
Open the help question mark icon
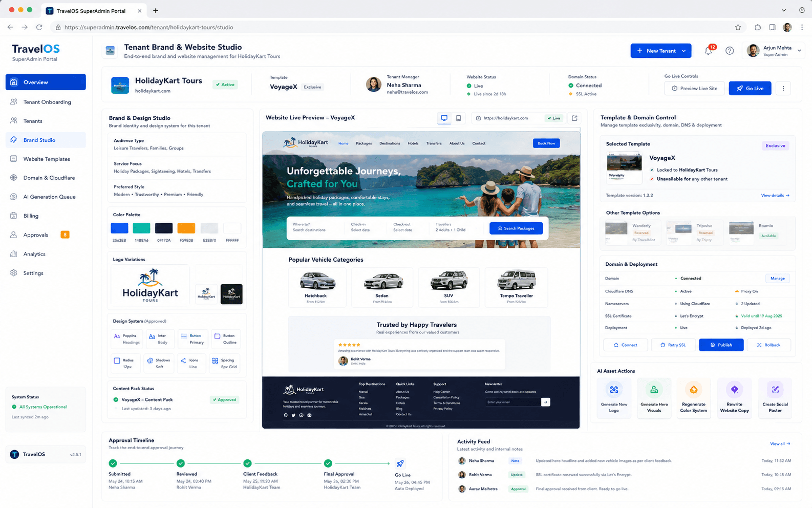pos(730,51)
